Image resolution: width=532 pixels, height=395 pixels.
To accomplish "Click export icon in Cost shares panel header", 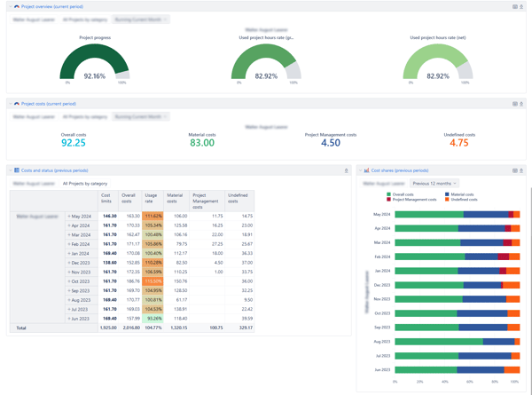I will [521, 170].
